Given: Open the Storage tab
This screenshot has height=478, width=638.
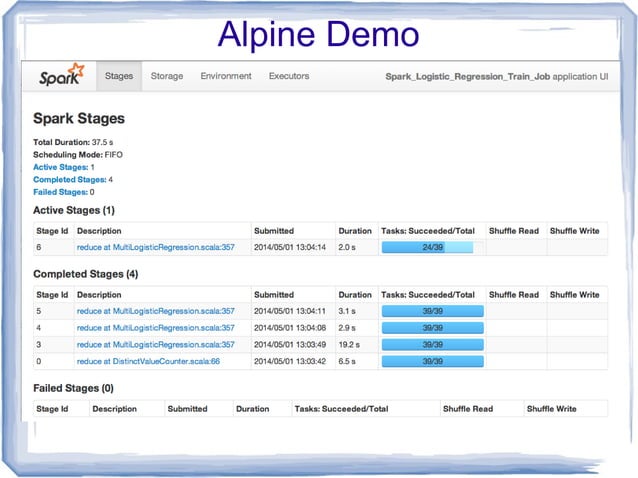Looking at the screenshot, I should click(167, 76).
